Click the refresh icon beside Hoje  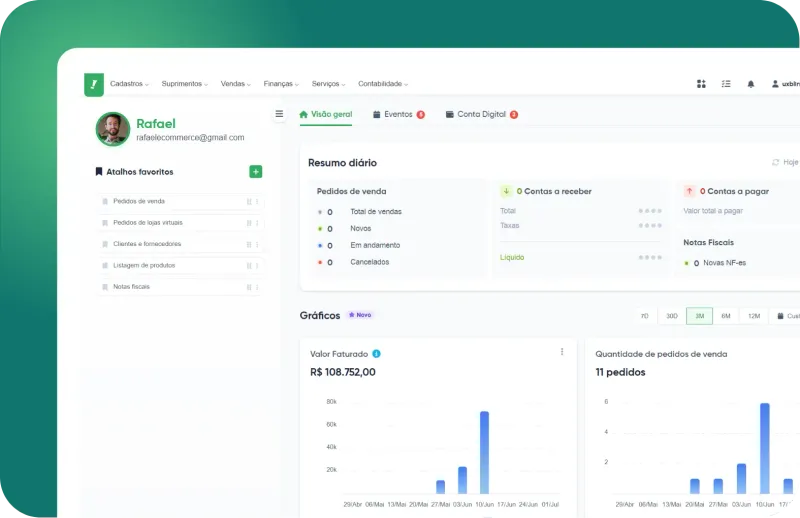click(776, 162)
